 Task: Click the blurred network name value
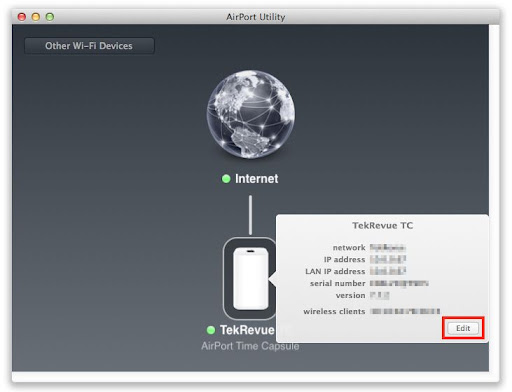click(x=388, y=248)
